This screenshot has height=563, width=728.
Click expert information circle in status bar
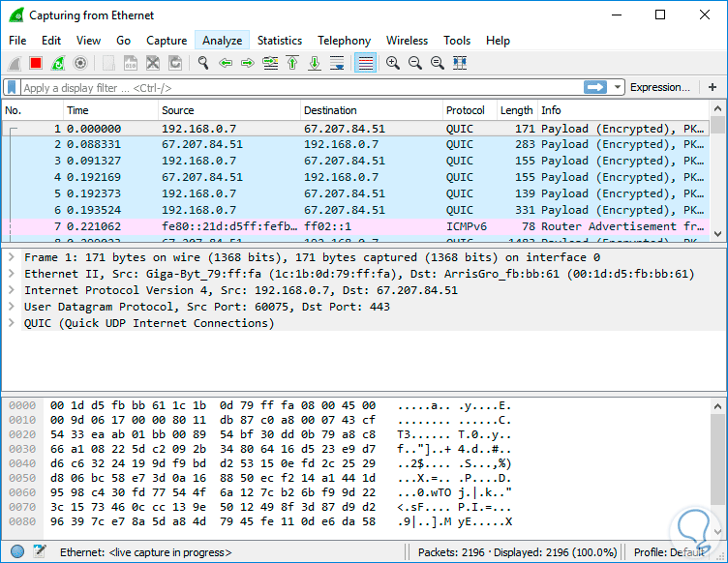coord(17,551)
